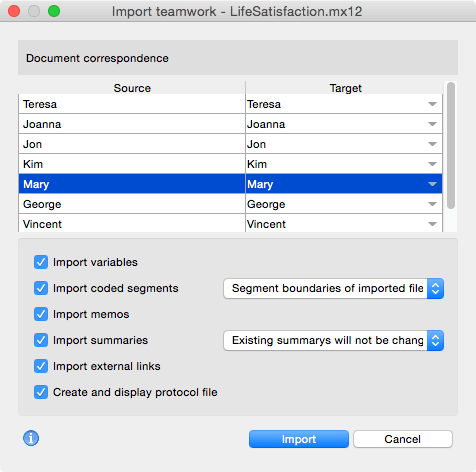
Task: Click the Import button
Action: click(x=299, y=439)
